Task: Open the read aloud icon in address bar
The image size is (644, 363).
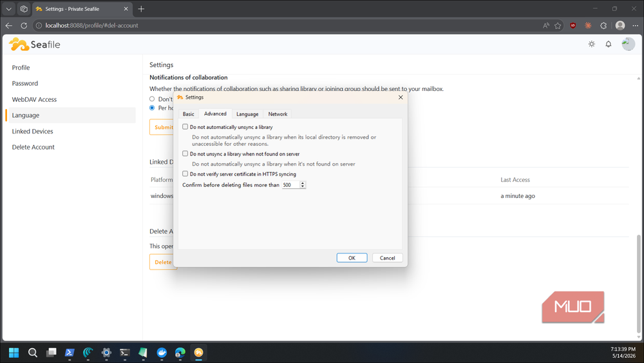Action: point(545,26)
